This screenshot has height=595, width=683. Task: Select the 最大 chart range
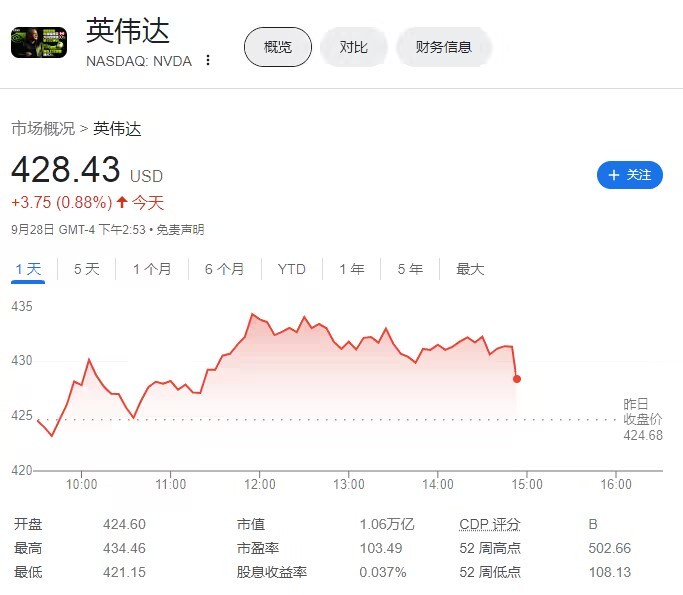tap(470, 269)
